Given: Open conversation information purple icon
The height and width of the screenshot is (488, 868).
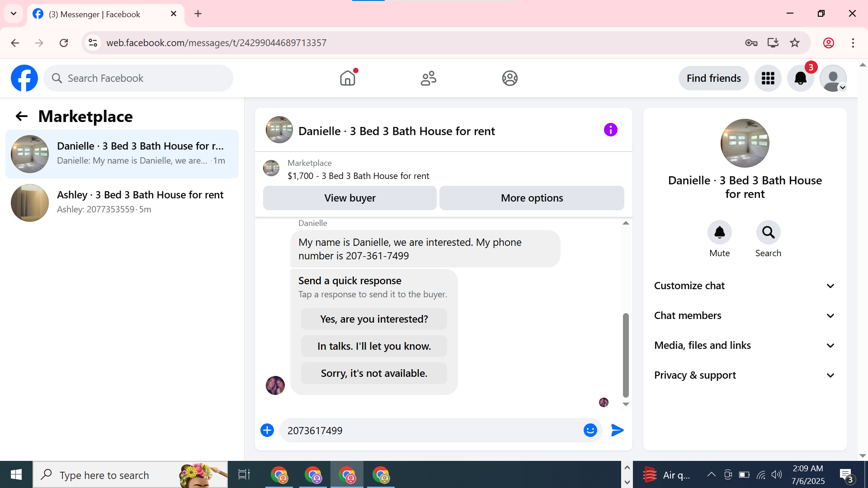Looking at the screenshot, I should (610, 130).
